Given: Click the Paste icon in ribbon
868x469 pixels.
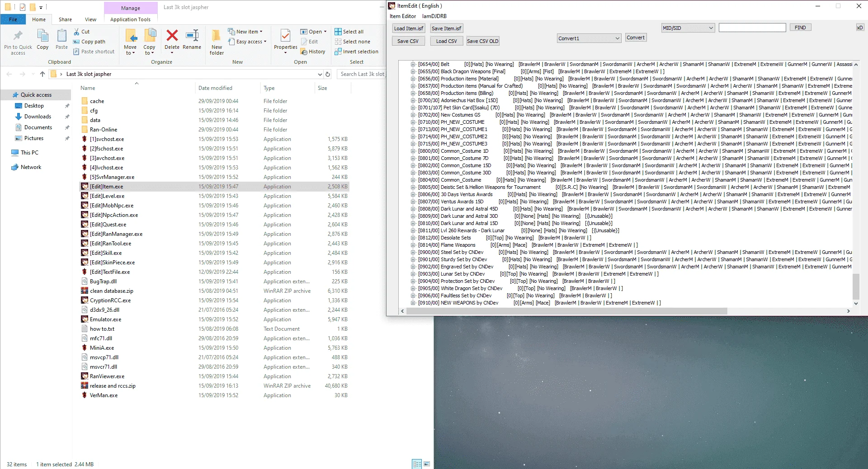Looking at the screenshot, I should [61, 36].
